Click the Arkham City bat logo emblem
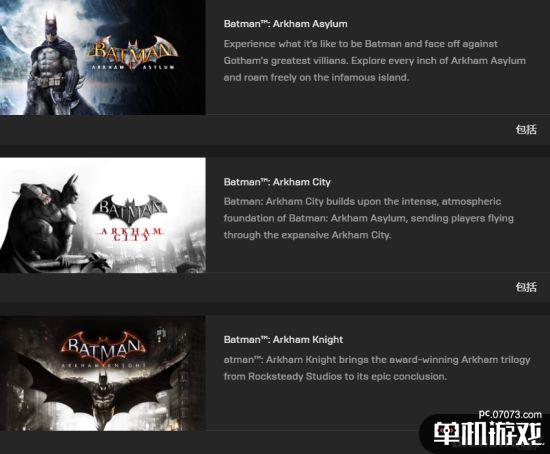This screenshot has height=454, width=550. [130, 210]
